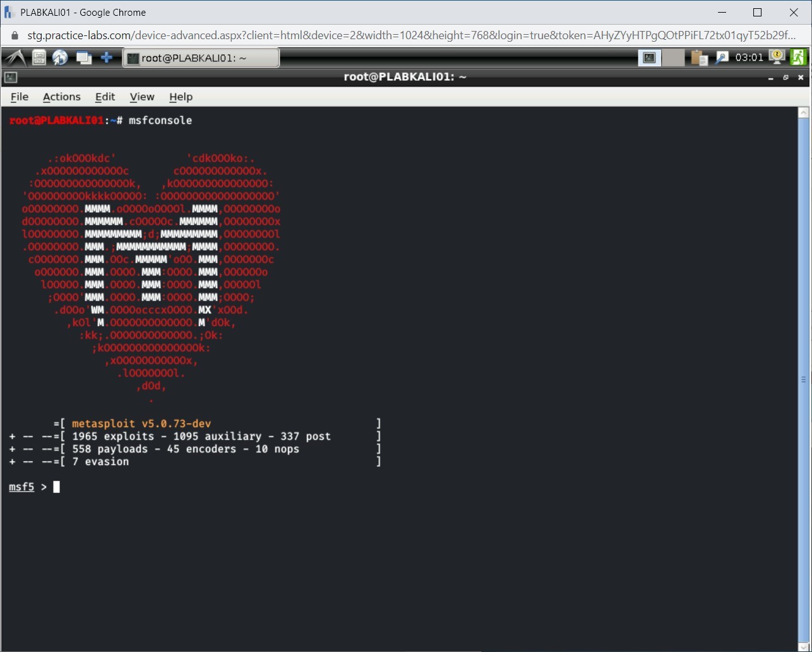Add a new item with the blue plus icon

pyautogui.click(x=106, y=57)
